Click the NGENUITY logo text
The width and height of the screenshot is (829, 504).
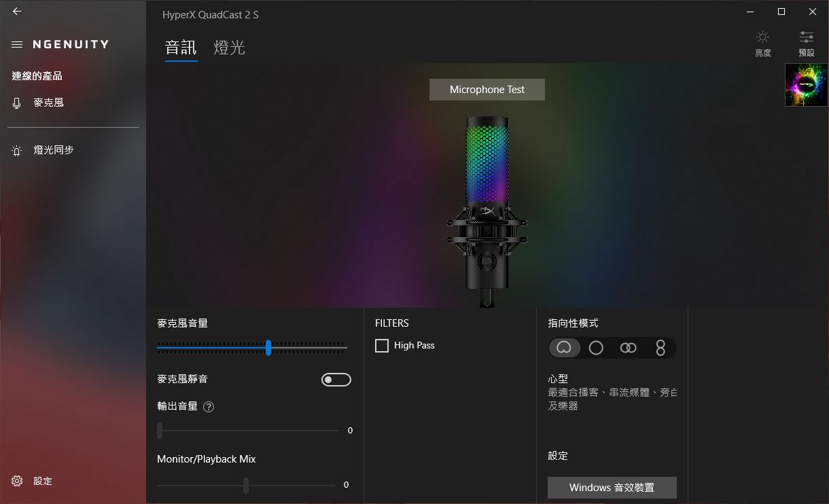pyautogui.click(x=71, y=44)
